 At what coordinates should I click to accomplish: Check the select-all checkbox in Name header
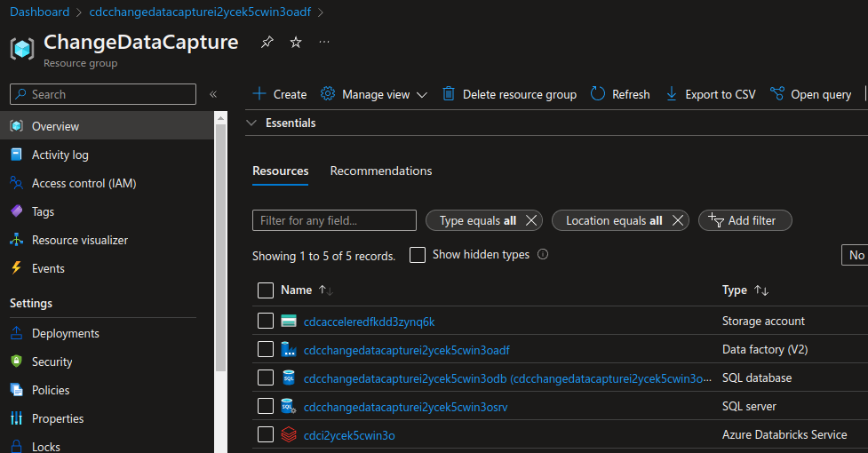point(266,290)
